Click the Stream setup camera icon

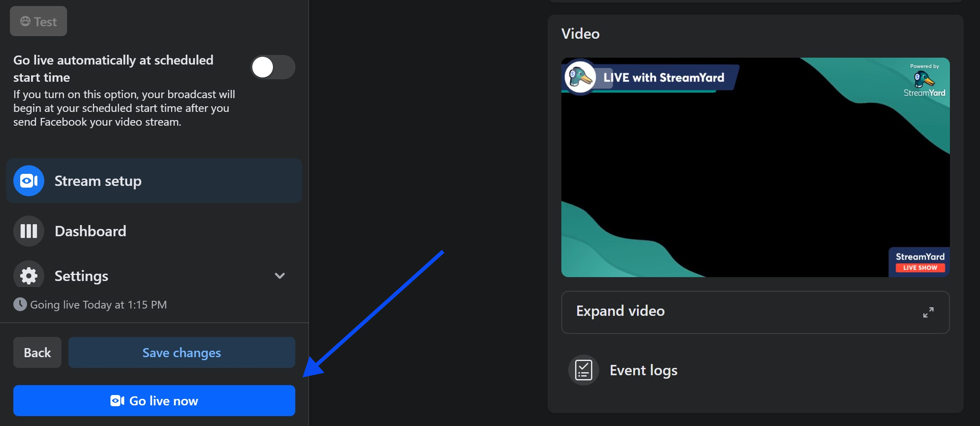tap(29, 181)
